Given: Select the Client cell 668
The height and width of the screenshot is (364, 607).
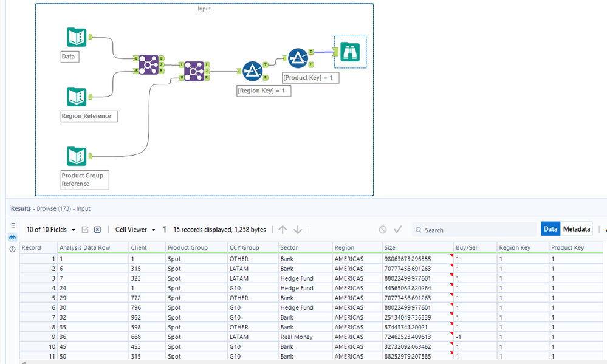Looking at the screenshot, I should click(147, 337).
